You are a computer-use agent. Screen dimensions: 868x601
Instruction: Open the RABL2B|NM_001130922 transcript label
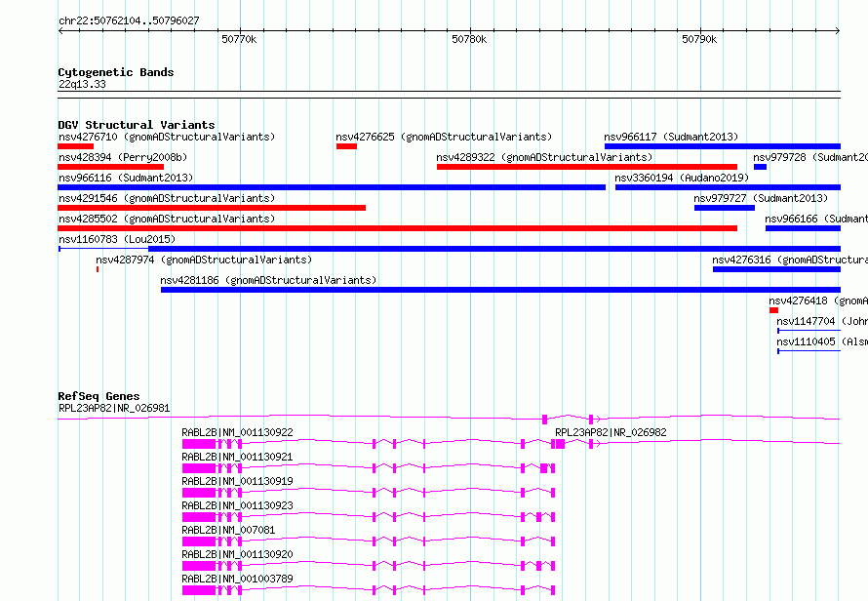coord(237,432)
